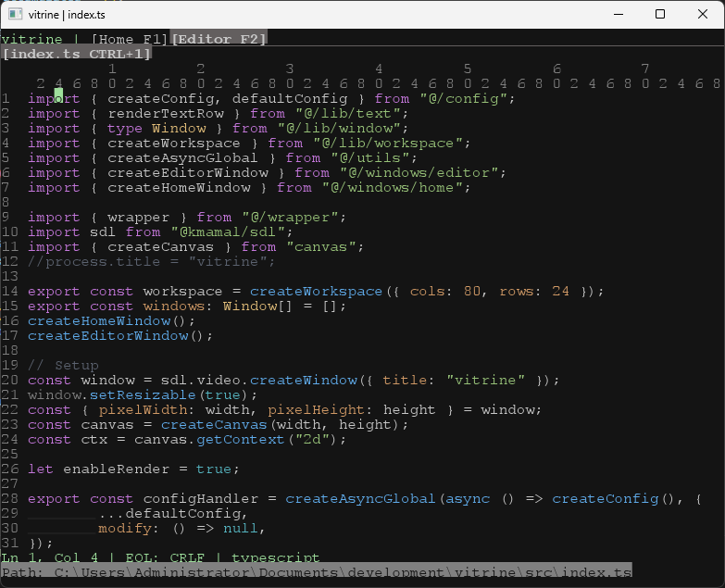Minimize the vitrine window
The height and width of the screenshot is (588, 725).
pos(619,14)
